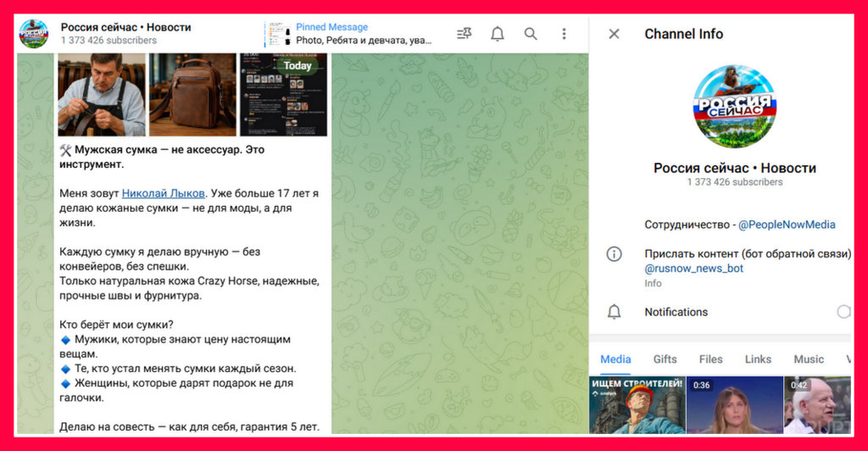Click the large Россия сейчас profile picture
Screen dimensions: 868x451
click(734, 107)
